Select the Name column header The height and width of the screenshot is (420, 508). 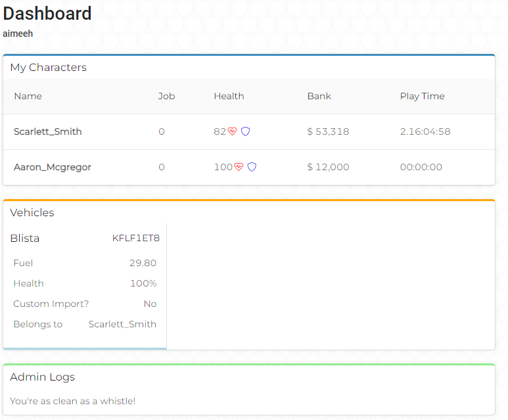pyautogui.click(x=28, y=96)
